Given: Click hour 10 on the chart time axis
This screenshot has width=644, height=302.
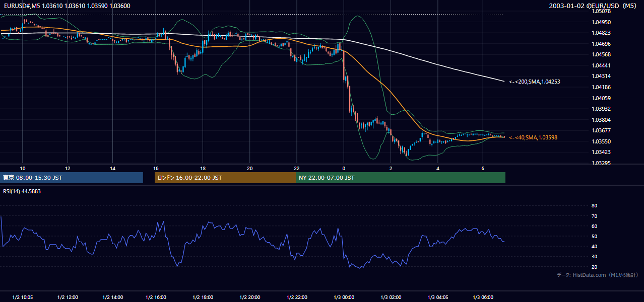Looking at the screenshot, I should [x=22, y=168].
